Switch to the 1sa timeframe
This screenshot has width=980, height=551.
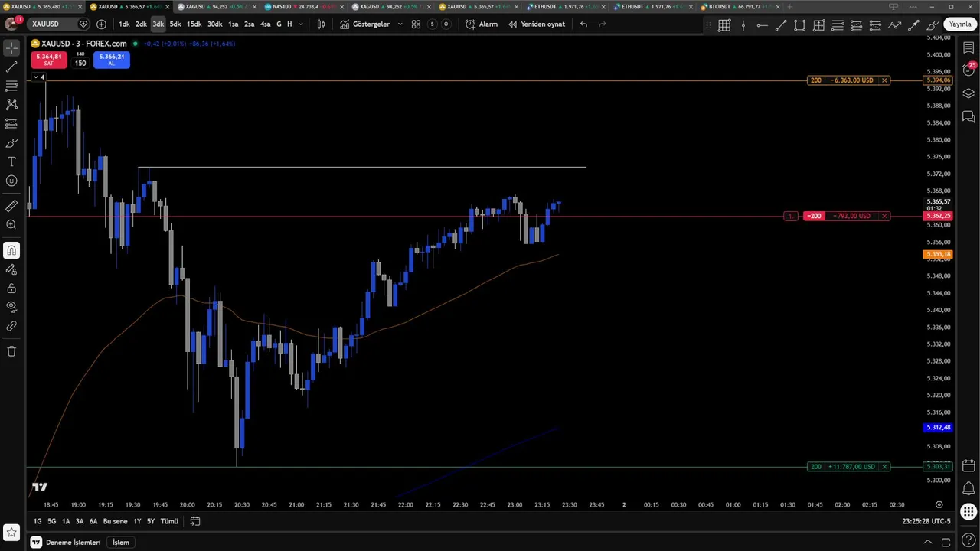click(x=233, y=24)
